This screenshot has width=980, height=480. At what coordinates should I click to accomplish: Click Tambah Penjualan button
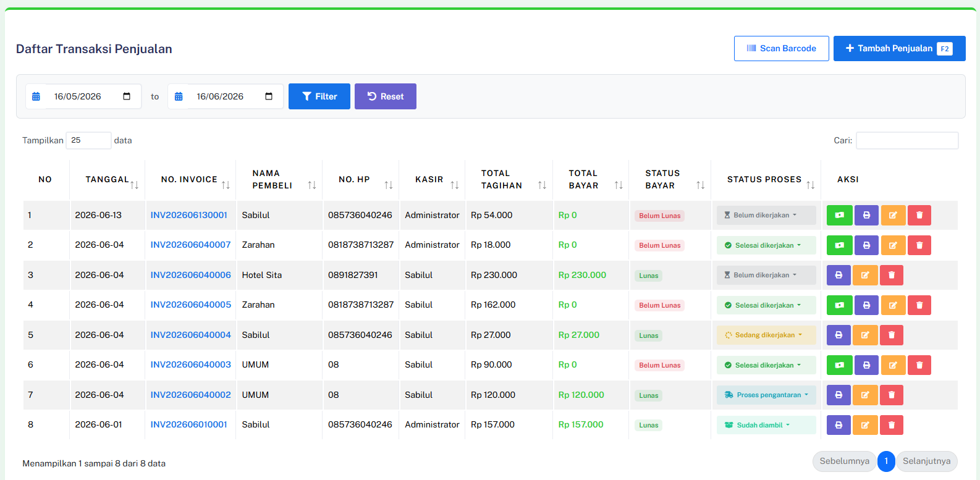pos(899,48)
